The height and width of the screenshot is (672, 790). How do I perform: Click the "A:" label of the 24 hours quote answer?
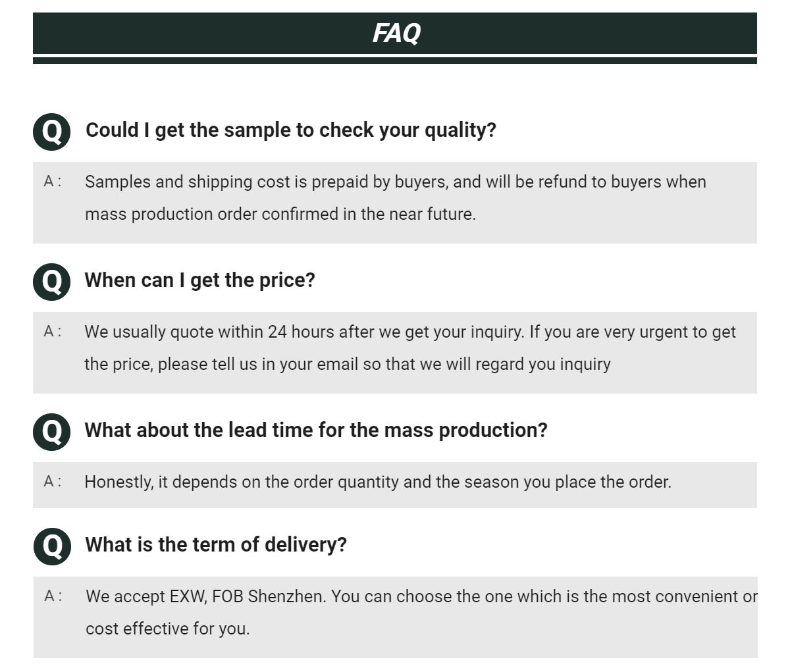click(53, 332)
